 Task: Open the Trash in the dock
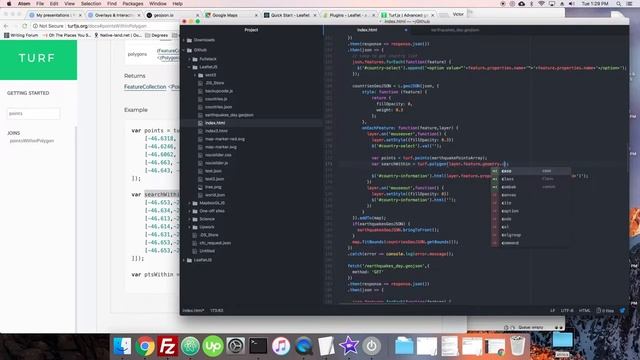pos(518,346)
